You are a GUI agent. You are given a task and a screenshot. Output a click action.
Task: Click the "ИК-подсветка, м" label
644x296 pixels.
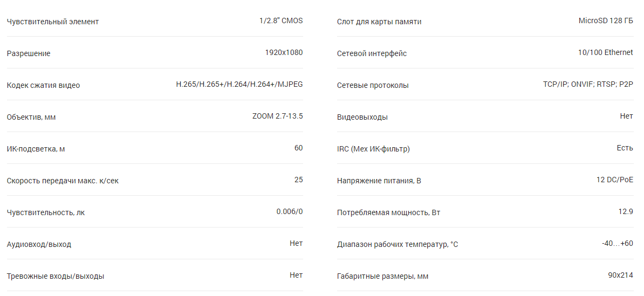click(36, 149)
